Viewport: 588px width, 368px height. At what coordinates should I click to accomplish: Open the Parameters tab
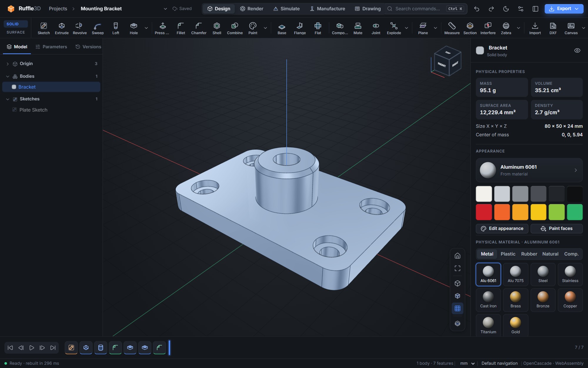tap(51, 47)
